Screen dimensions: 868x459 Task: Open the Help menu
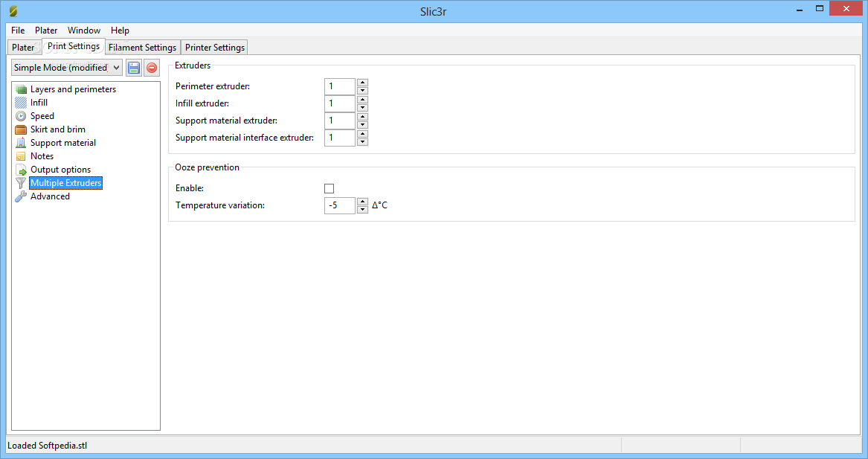point(120,31)
